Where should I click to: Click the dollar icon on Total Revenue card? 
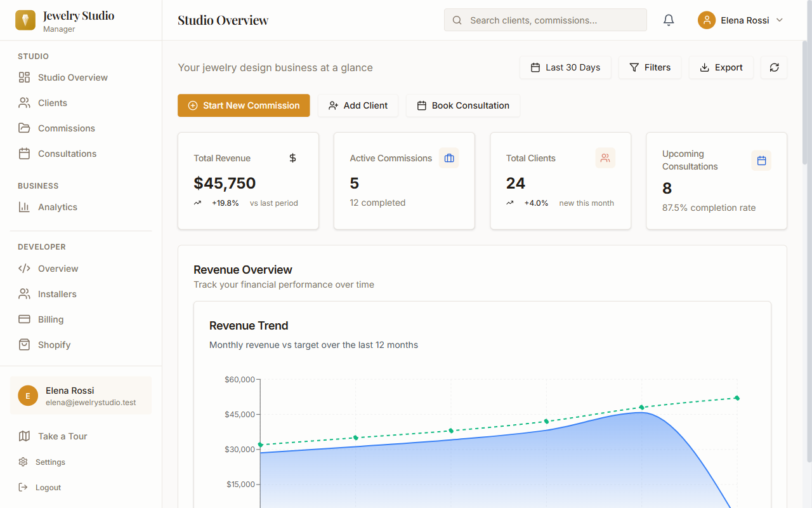pyautogui.click(x=292, y=157)
